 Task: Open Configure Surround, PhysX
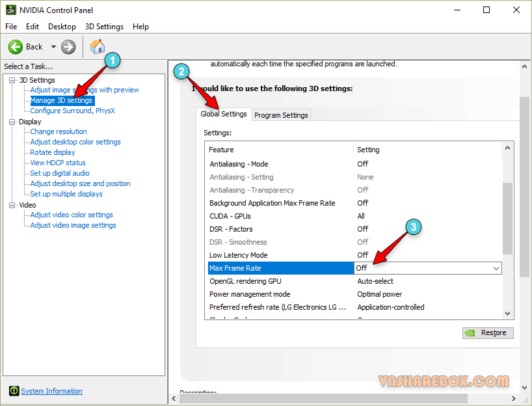click(73, 111)
